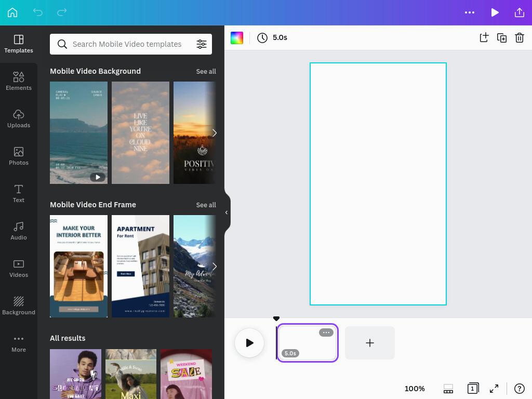532x399 pixels.
Task: Select the Weekend Sale template
Action: [187, 374]
